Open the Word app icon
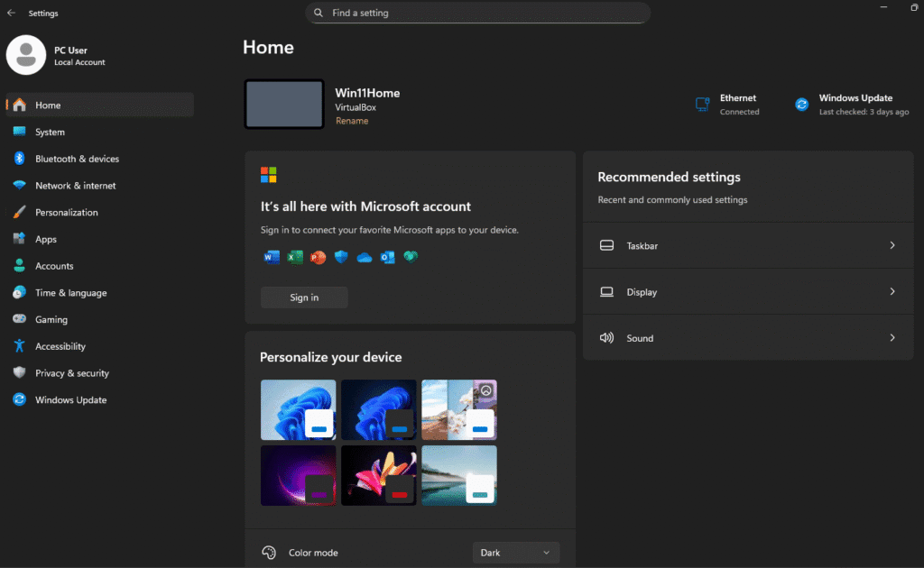The width and height of the screenshot is (924, 568). coord(272,257)
